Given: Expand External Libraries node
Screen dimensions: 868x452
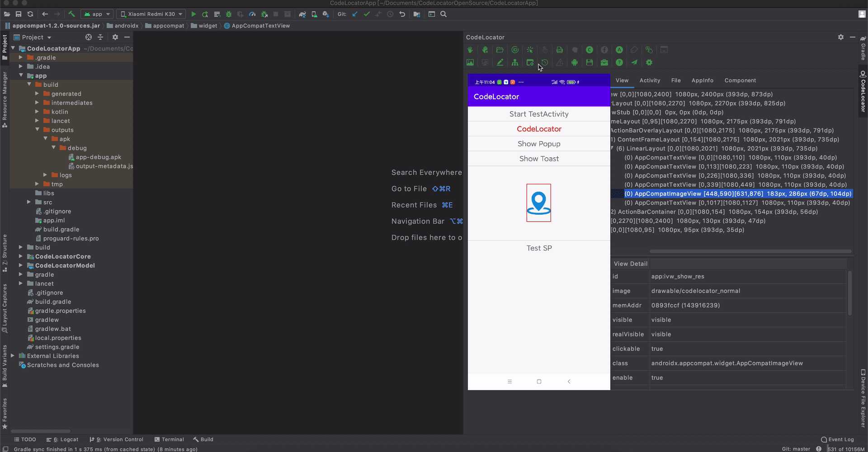Looking at the screenshot, I should point(13,356).
